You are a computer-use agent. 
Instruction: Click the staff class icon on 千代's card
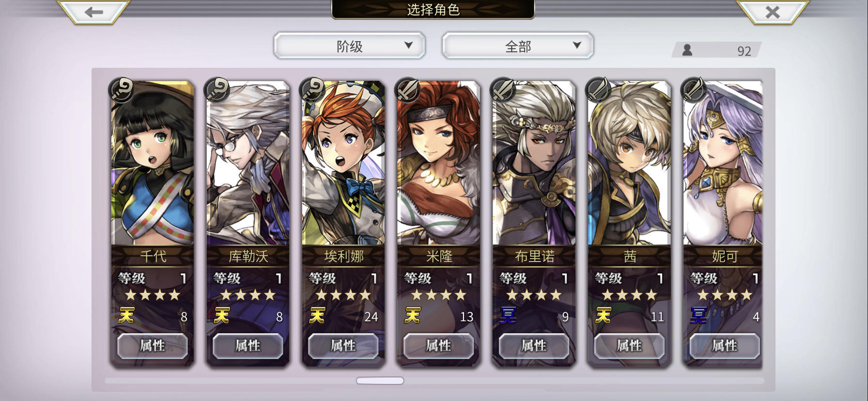point(122,90)
